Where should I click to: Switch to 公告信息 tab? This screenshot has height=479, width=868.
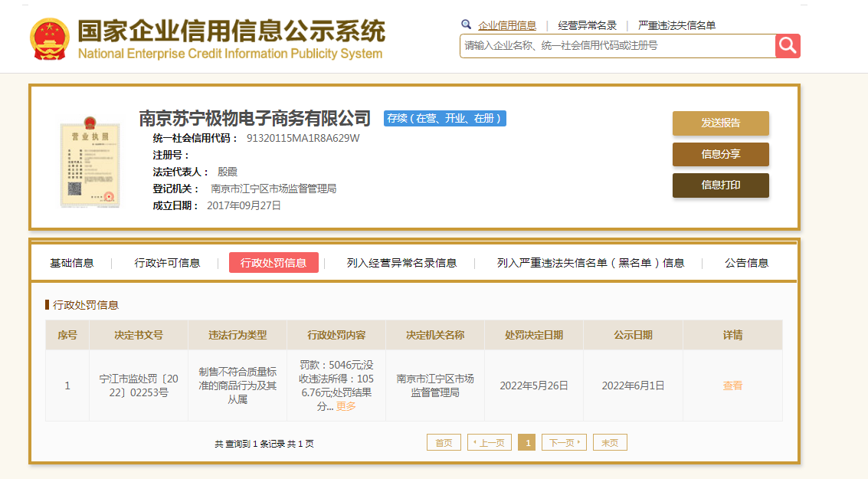pyautogui.click(x=747, y=263)
